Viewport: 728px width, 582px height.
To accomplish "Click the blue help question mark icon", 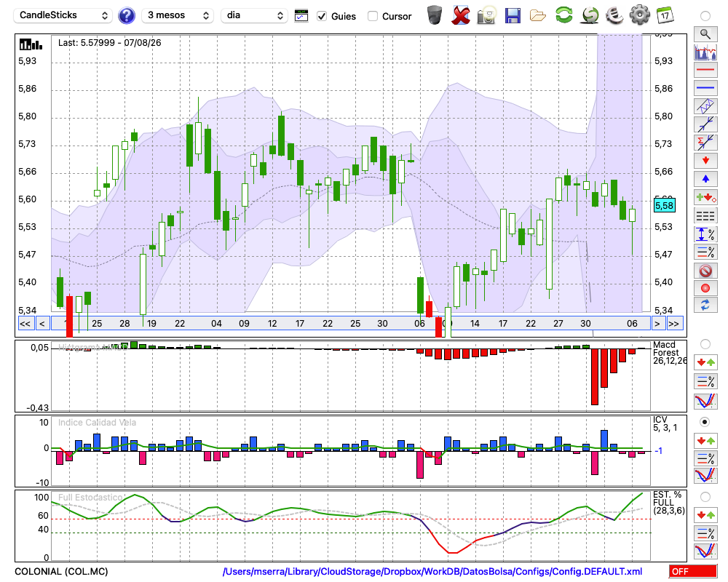I will [x=126, y=16].
